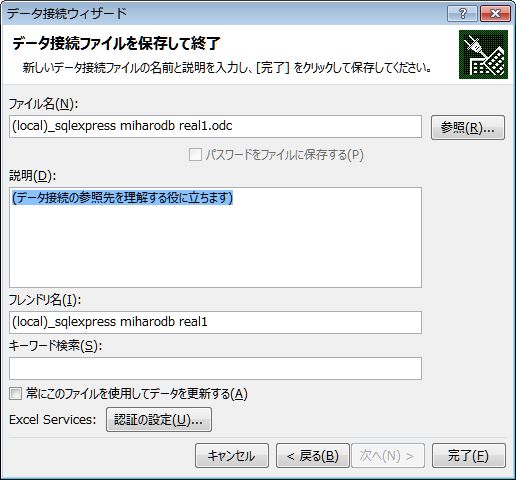Image resolution: width=516 pixels, height=480 pixels.
Task: Click the 説明(D) label
Action: pyautogui.click(x=32, y=176)
